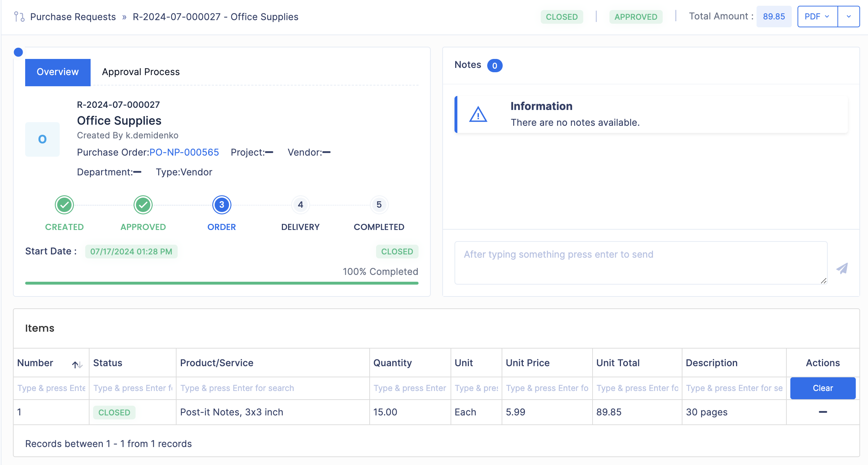Click the DELIVERY step number 4 circle
The width and height of the screenshot is (868, 465).
301,205
